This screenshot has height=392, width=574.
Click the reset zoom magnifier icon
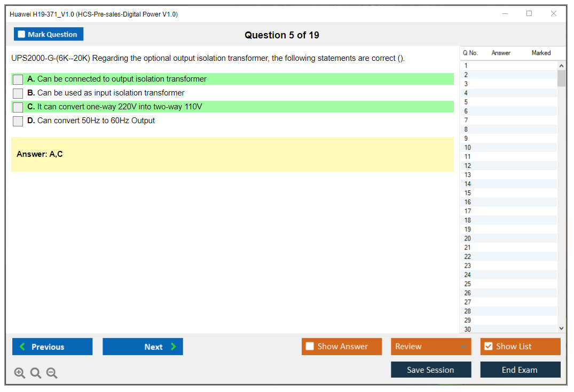(36, 373)
